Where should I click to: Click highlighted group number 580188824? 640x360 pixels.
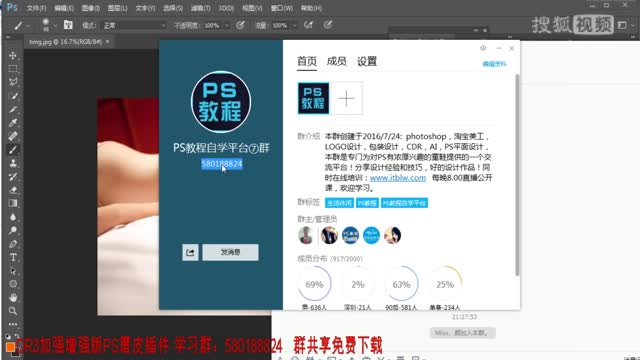[222, 164]
